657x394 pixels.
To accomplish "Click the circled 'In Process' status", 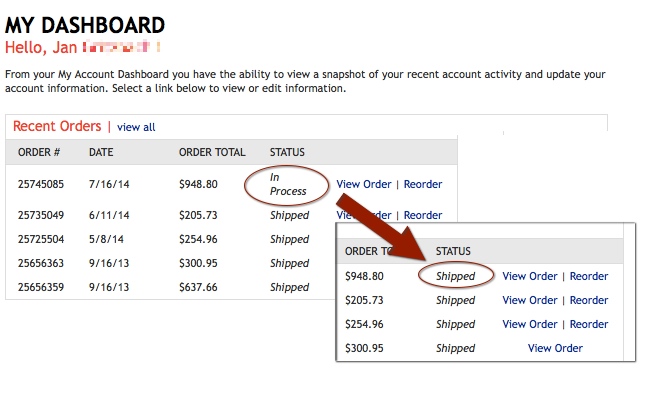I will [x=288, y=184].
